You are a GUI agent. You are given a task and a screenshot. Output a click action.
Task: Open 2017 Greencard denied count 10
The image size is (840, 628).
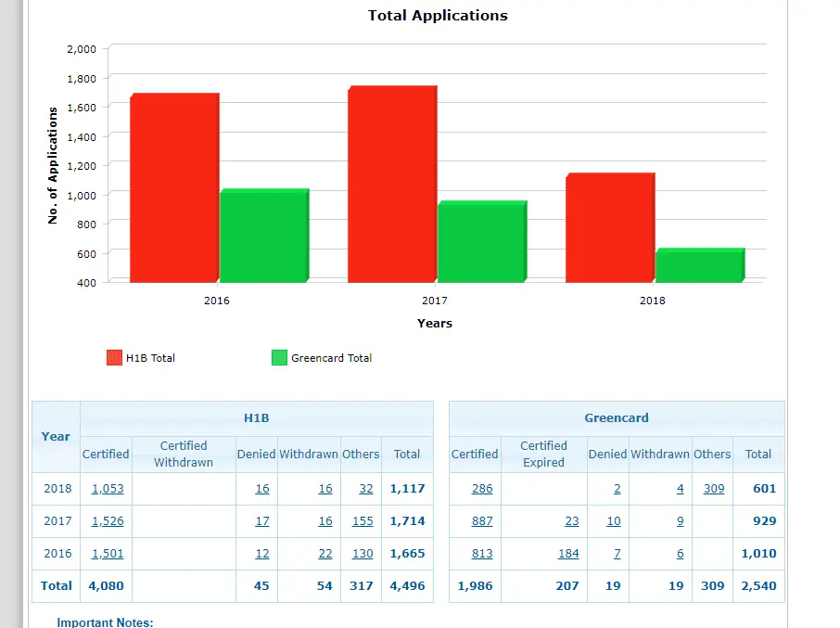pyautogui.click(x=614, y=521)
